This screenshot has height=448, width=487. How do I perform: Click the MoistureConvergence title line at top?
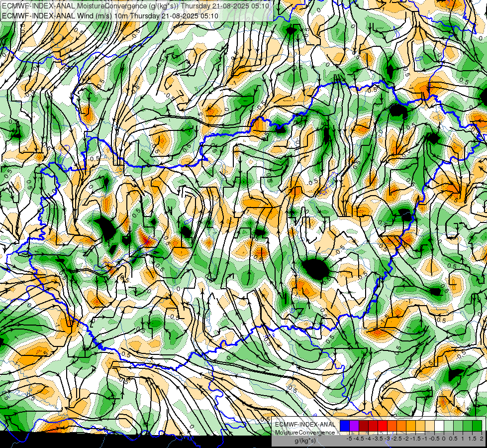135,6
